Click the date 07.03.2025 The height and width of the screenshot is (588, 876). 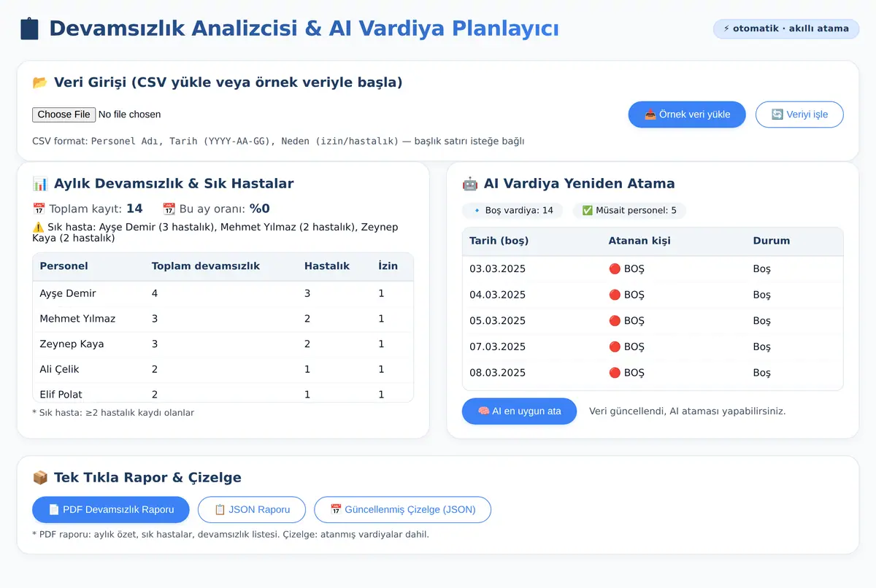pyautogui.click(x=498, y=347)
